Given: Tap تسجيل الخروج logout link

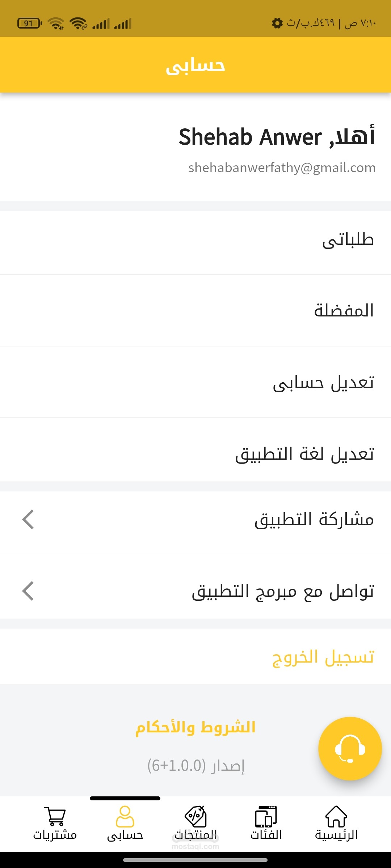Looking at the screenshot, I should (323, 657).
